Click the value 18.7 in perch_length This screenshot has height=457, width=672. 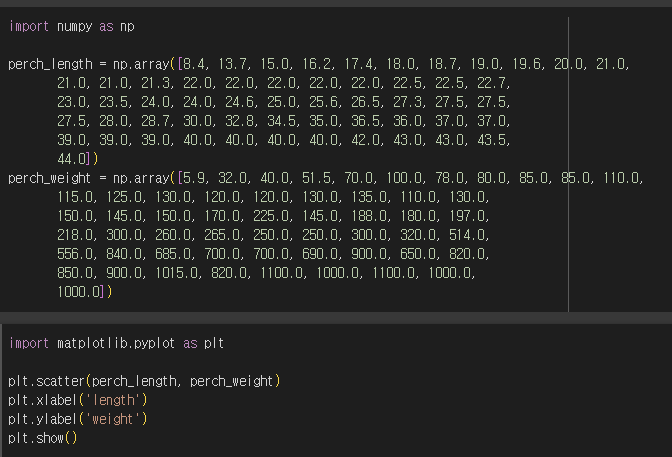[x=443, y=64]
